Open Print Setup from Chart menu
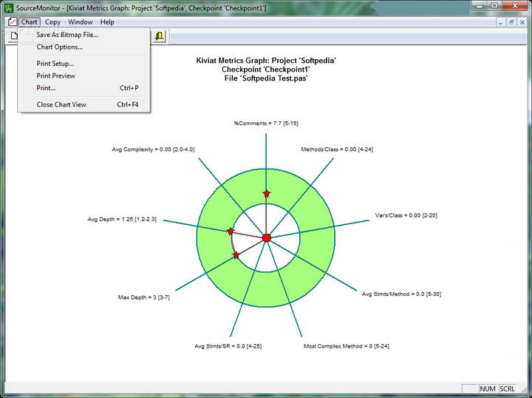 pyautogui.click(x=55, y=64)
